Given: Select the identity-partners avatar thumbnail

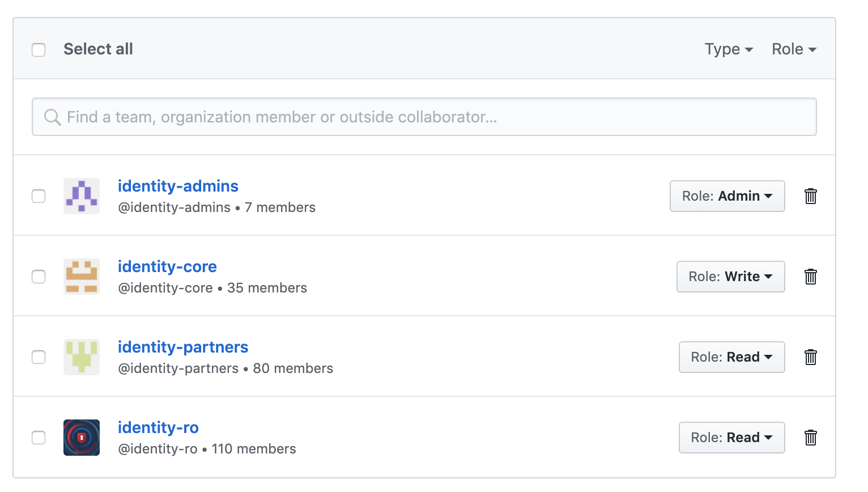Looking at the screenshot, I should (81, 357).
